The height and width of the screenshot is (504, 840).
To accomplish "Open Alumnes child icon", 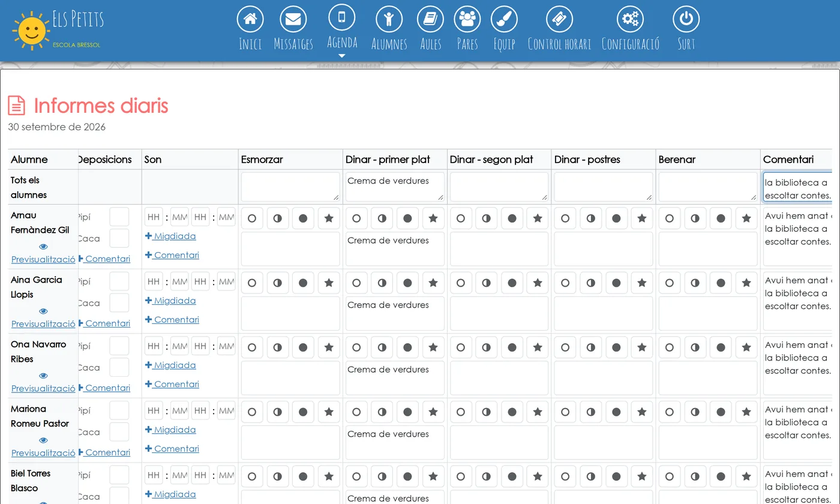I will coord(389,19).
